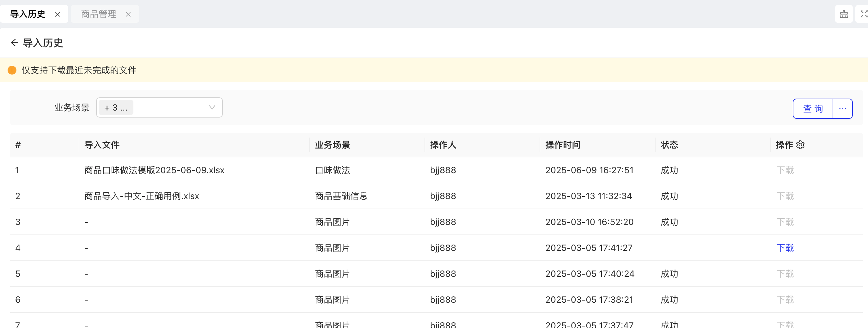
Task: Open the 业务场景 dropdown
Action: click(159, 108)
